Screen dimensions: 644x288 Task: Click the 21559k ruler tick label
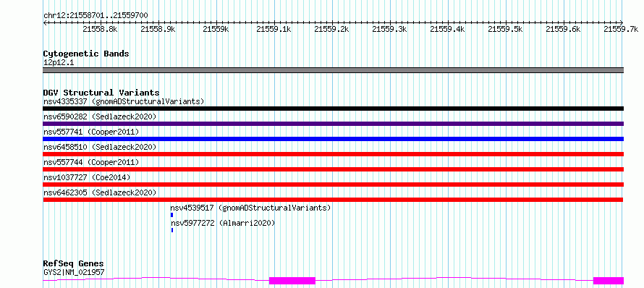(x=216, y=29)
